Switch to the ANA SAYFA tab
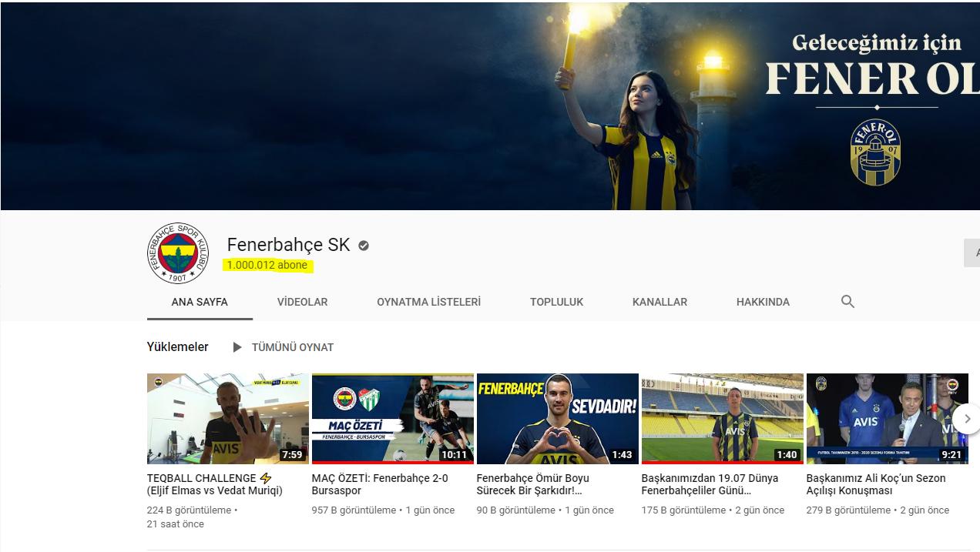Screen dimensions: 980x552 [x=200, y=302]
